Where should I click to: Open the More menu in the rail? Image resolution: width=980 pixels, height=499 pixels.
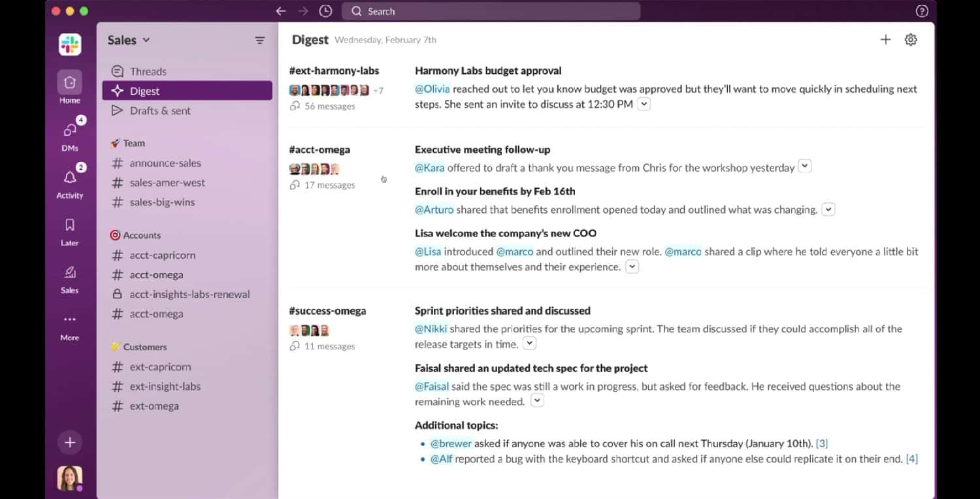(69, 320)
